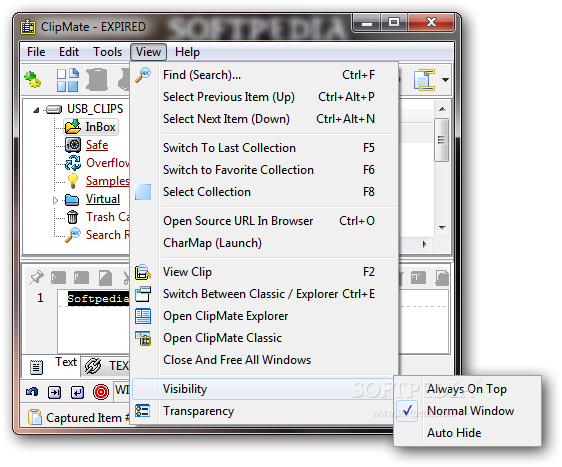This screenshot has width=562, height=467.
Task: Click the blue square Select Collection icon
Action: pos(143,192)
